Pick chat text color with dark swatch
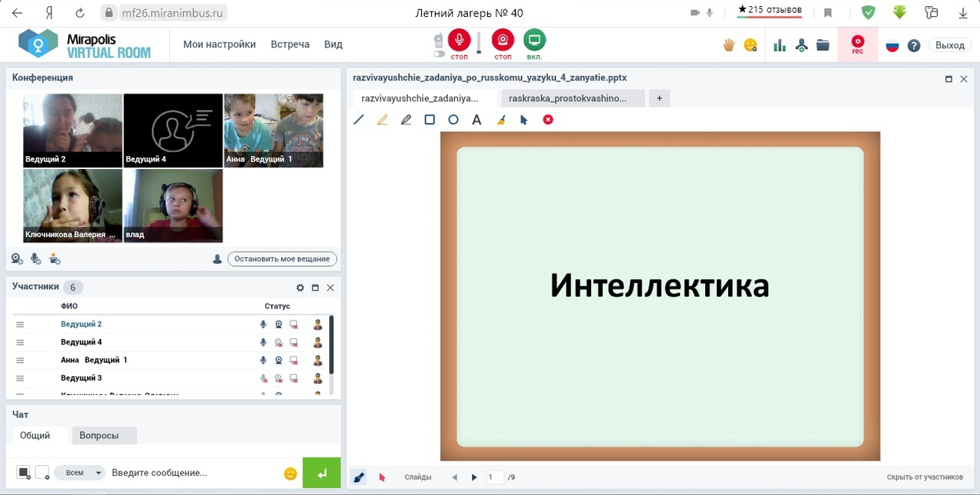Viewport: 980px width, 495px height. coord(24,473)
